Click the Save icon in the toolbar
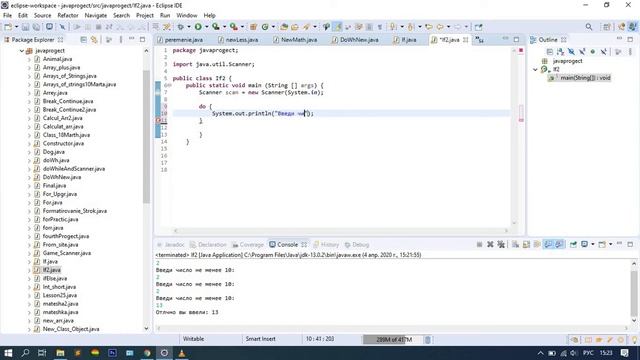The image size is (640, 360). pos(25,27)
